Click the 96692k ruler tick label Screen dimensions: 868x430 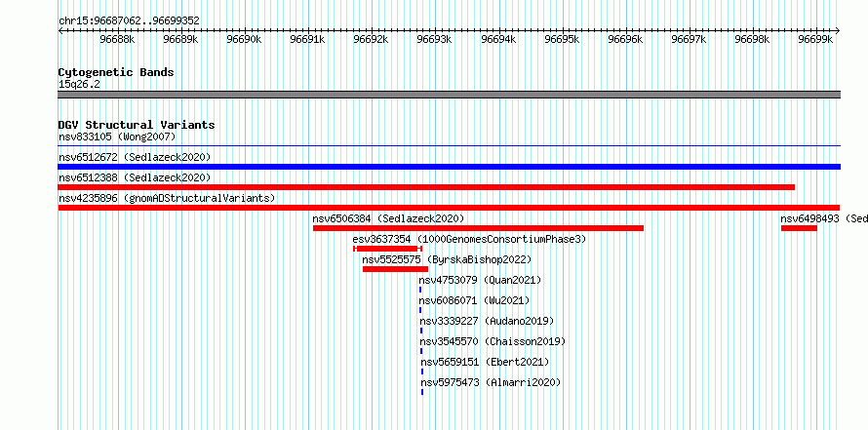click(371, 39)
